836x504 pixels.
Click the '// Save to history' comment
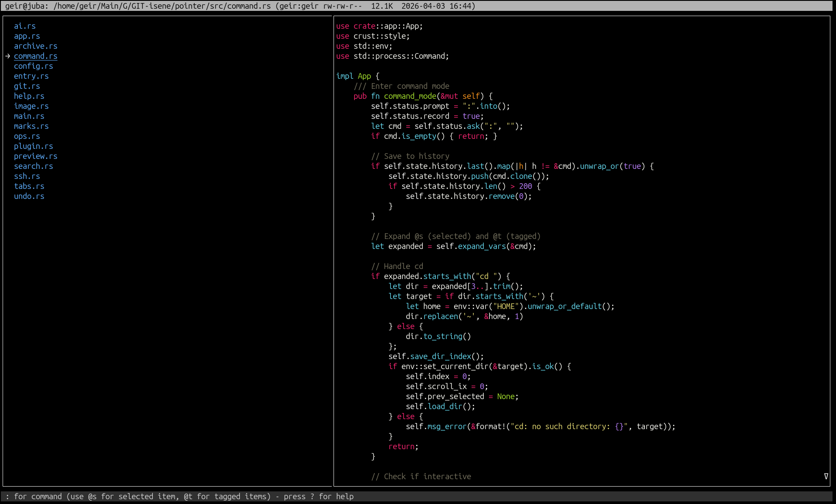click(410, 156)
